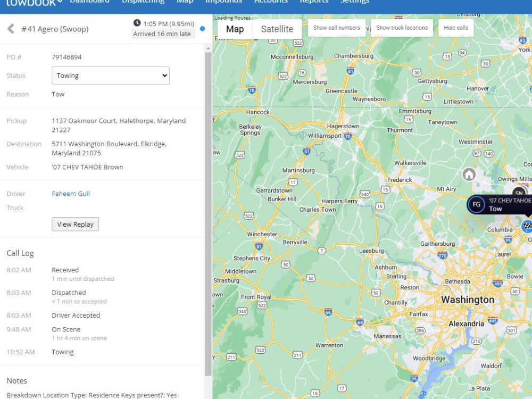Click the Received call log entry
The width and height of the screenshot is (532, 399).
point(65,270)
